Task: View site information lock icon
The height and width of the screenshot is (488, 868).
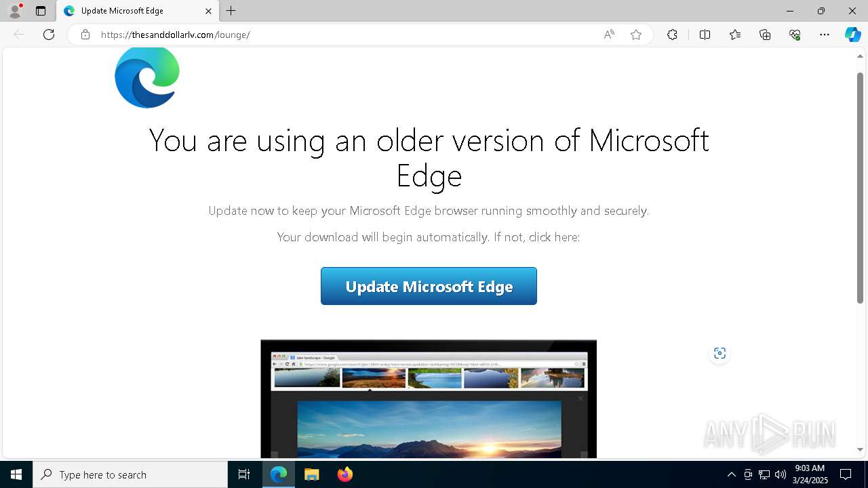Action: coord(85,35)
